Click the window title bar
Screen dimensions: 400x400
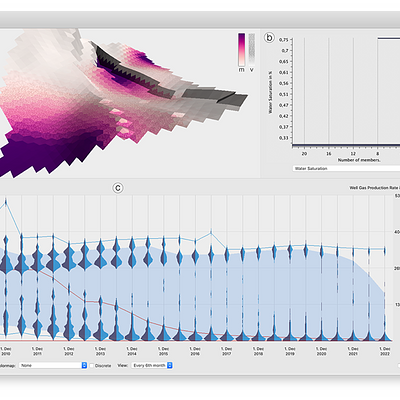pyautogui.click(x=200, y=19)
